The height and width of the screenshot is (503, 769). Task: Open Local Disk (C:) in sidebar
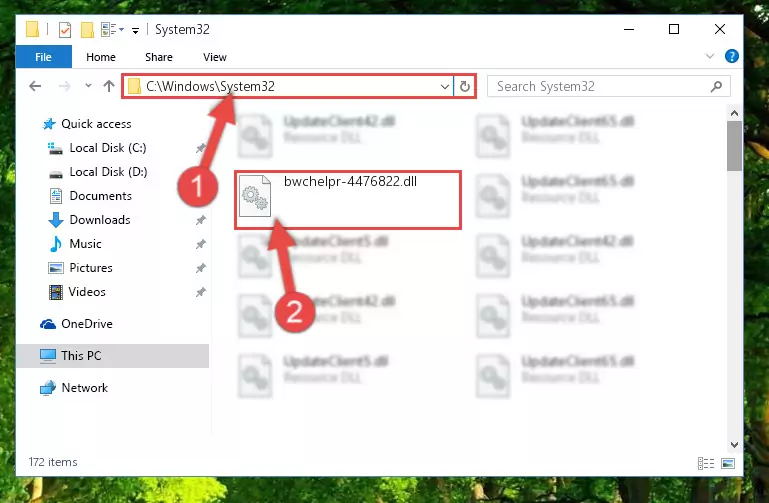97,148
